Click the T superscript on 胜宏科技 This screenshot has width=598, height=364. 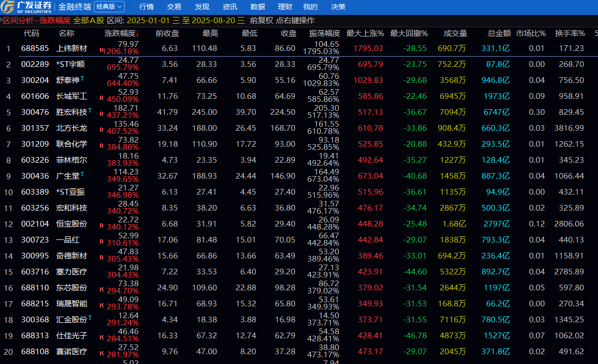pos(90,110)
